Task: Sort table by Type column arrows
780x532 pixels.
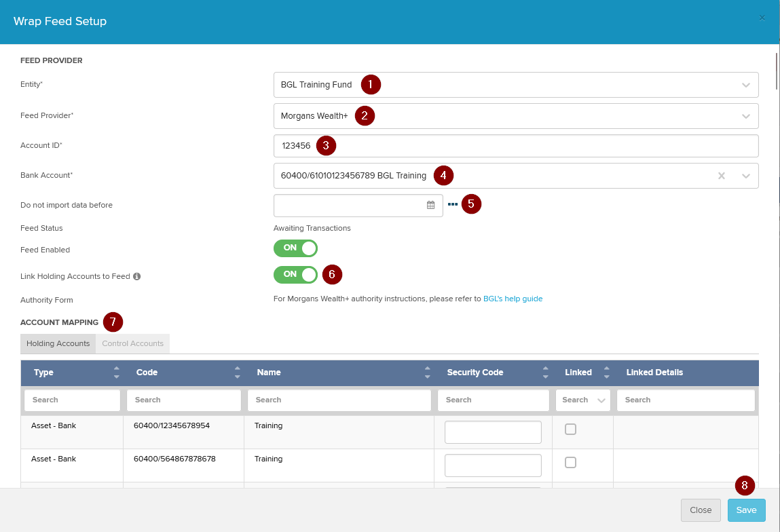Action: 116,373
